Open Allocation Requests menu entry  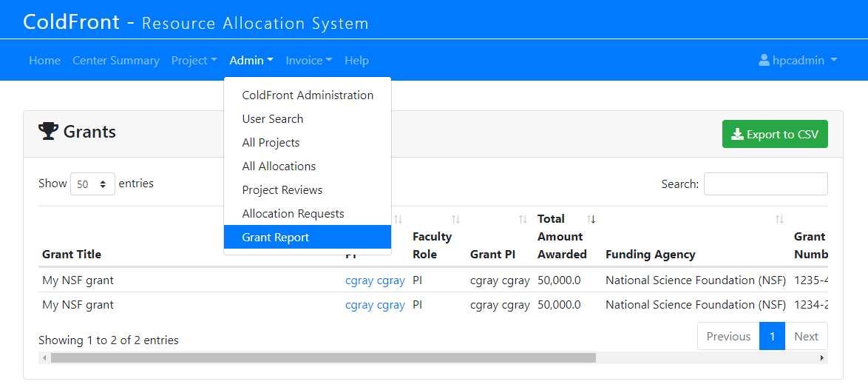[308, 214]
